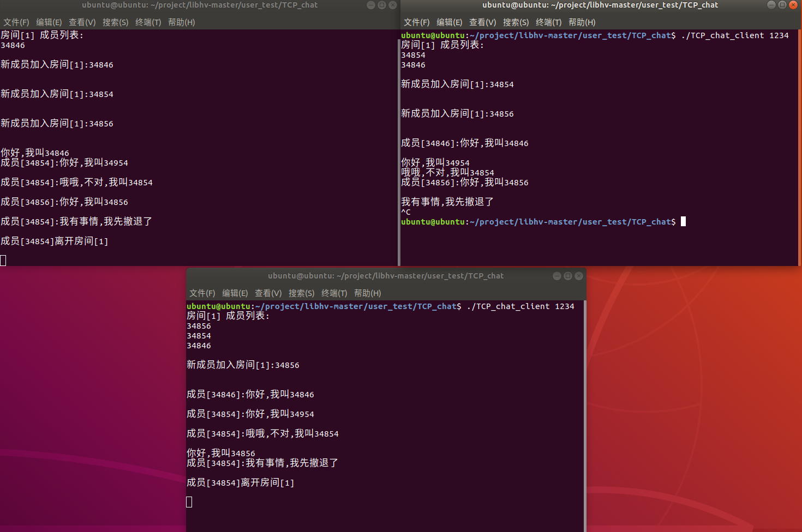The image size is (802, 532).
Task: Minimize the top-left terminal window
Action: click(371, 5)
